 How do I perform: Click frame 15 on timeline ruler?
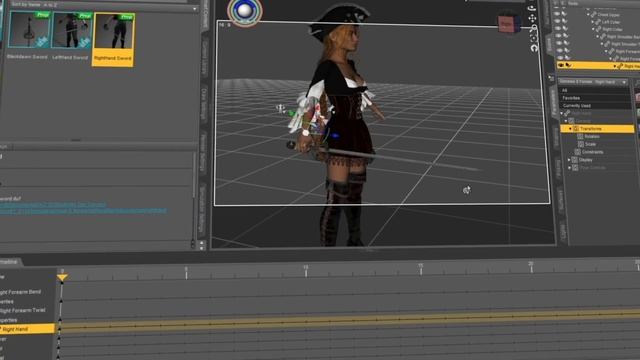421,269
